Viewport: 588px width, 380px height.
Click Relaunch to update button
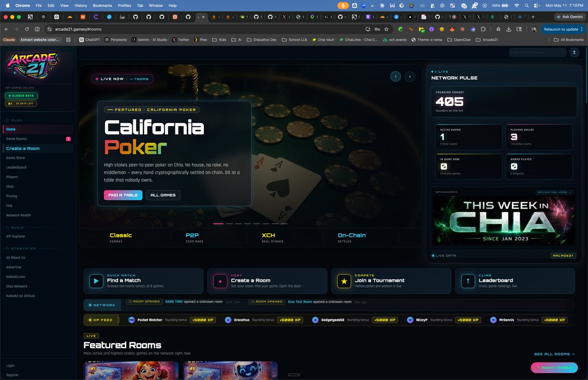pos(563,29)
